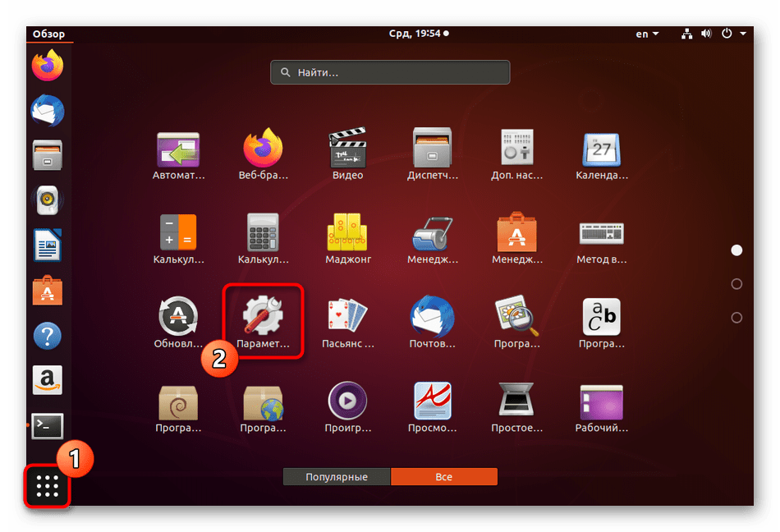Expand the system menu near power icon
The height and width of the screenshot is (532, 780).
[x=733, y=34]
